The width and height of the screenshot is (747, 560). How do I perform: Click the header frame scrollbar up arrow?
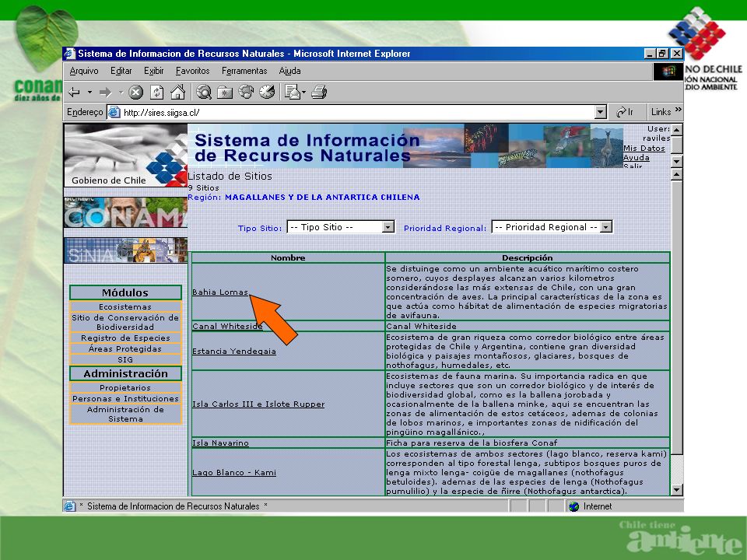(676, 130)
